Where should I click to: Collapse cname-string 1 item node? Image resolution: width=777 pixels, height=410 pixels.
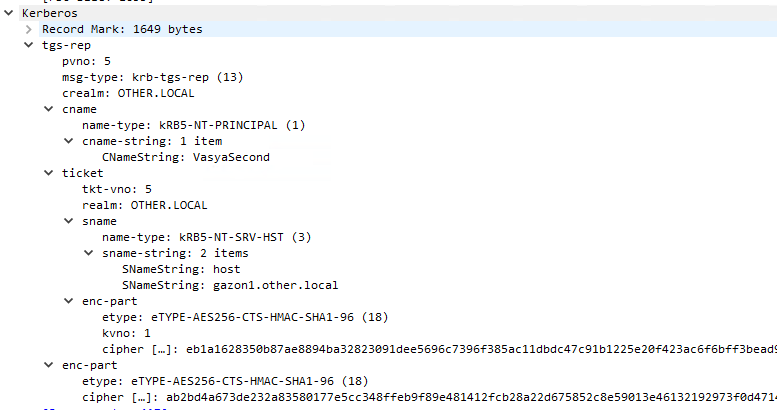tap(68, 141)
